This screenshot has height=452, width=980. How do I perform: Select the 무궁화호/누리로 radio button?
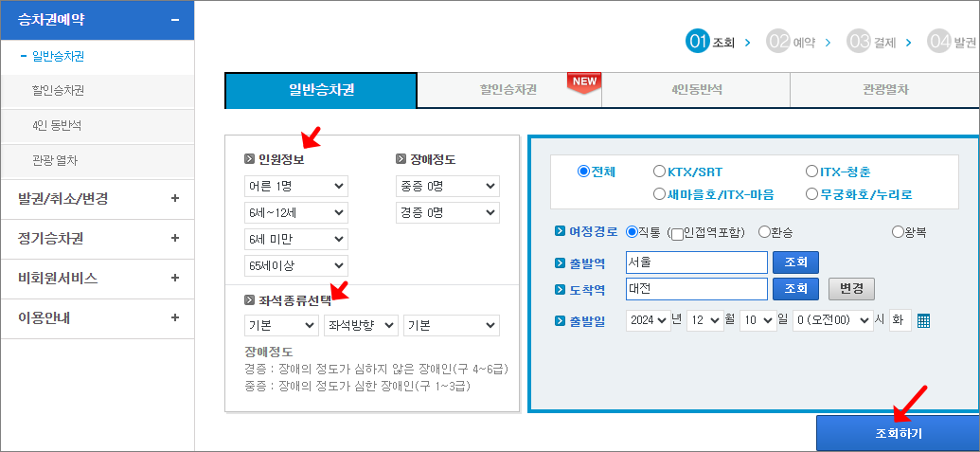click(x=811, y=194)
